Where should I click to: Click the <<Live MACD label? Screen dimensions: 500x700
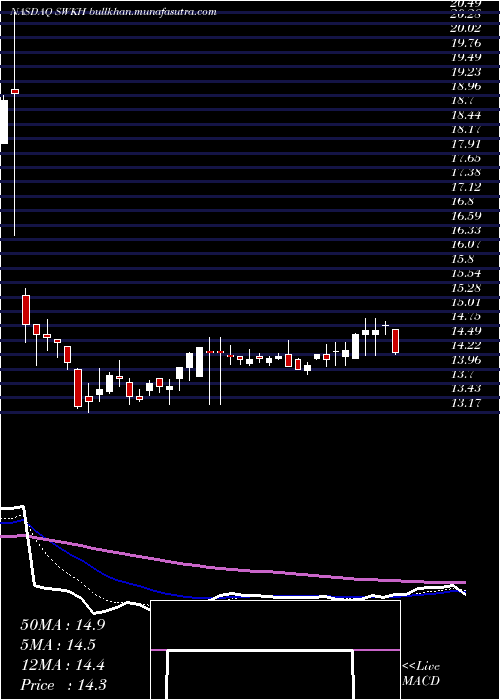click(421, 674)
